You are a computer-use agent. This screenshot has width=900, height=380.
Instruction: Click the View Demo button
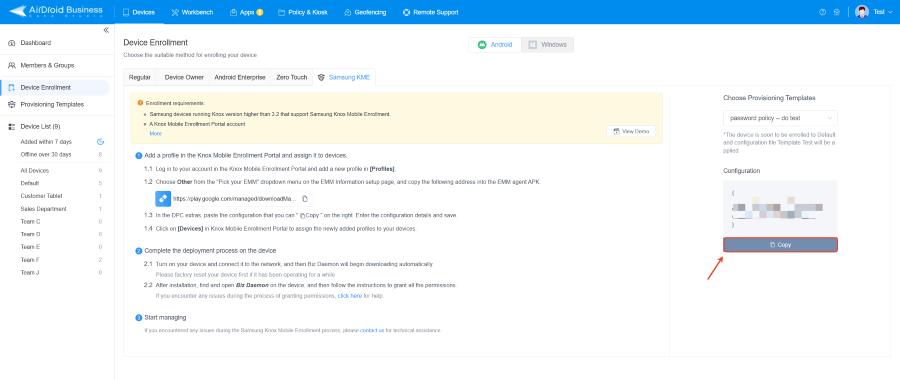[631, 131]
